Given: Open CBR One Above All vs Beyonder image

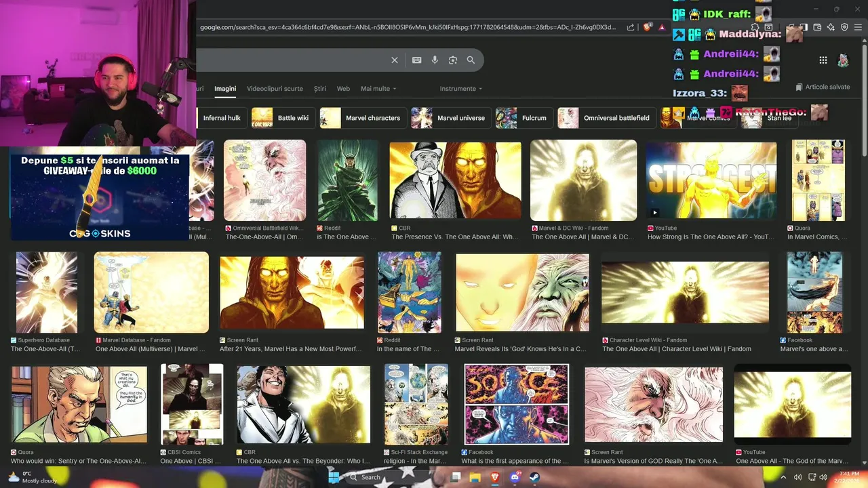Looking at the screenshot, I should pyautogui.click(x=303, y=405).
